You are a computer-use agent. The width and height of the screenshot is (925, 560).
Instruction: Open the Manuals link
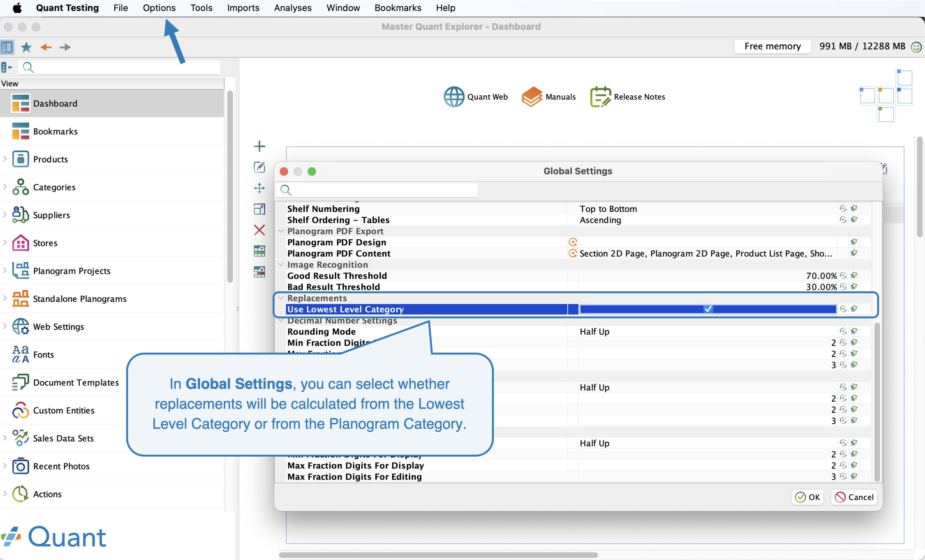548,97
